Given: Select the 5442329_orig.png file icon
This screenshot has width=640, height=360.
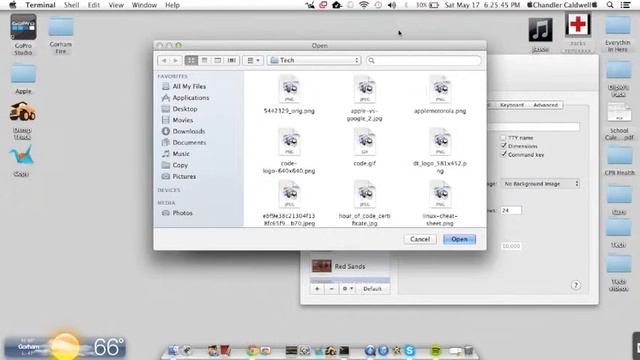Looking at the screenshot, I should (x=289, y=89).
